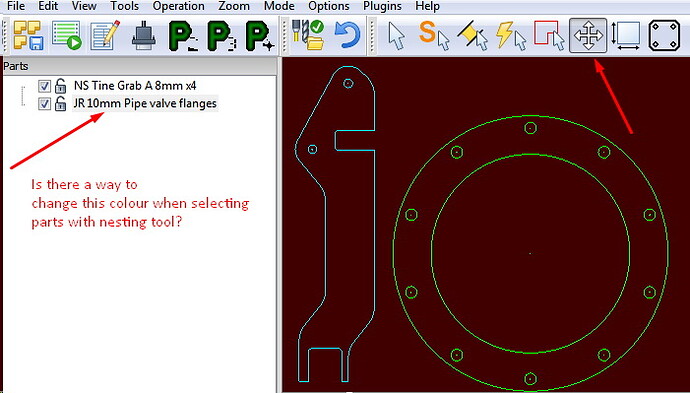The image size is (690, 393).
Task: Toggle the padlock beside NS Tine Grab A
Action: click(x=60, y=85)
